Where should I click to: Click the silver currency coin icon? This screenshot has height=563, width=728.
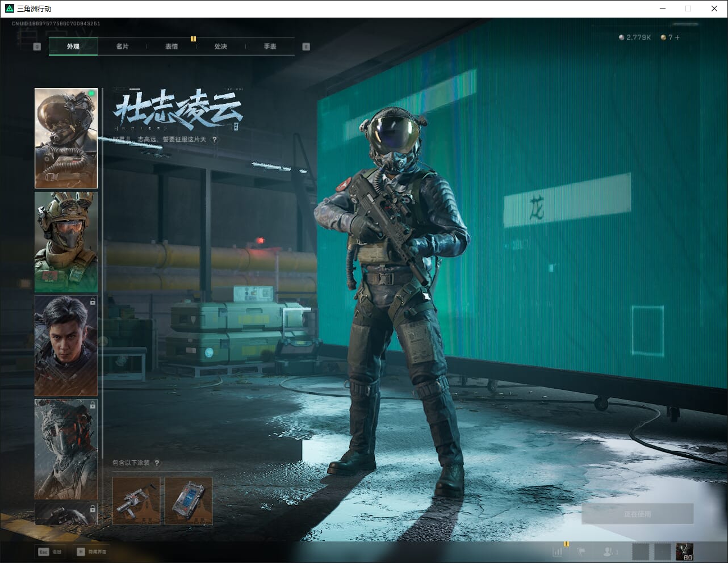pyautogui.click(x=622, y=37)
